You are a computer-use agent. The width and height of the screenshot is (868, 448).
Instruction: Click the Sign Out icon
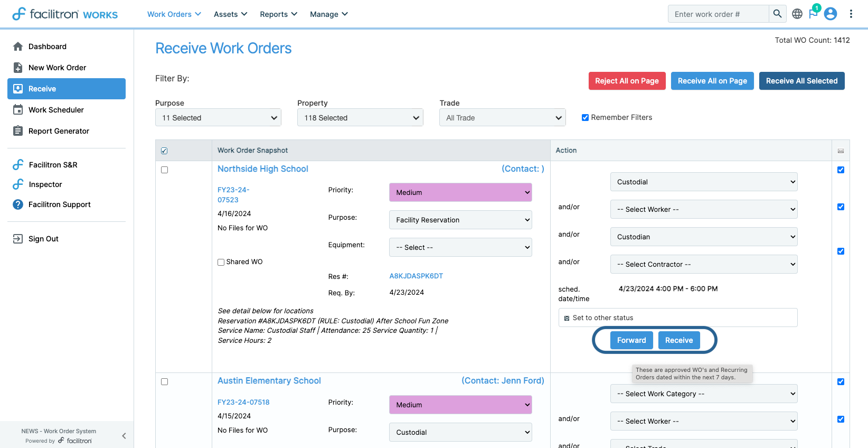pyautogui.click(x=18, y=239)
